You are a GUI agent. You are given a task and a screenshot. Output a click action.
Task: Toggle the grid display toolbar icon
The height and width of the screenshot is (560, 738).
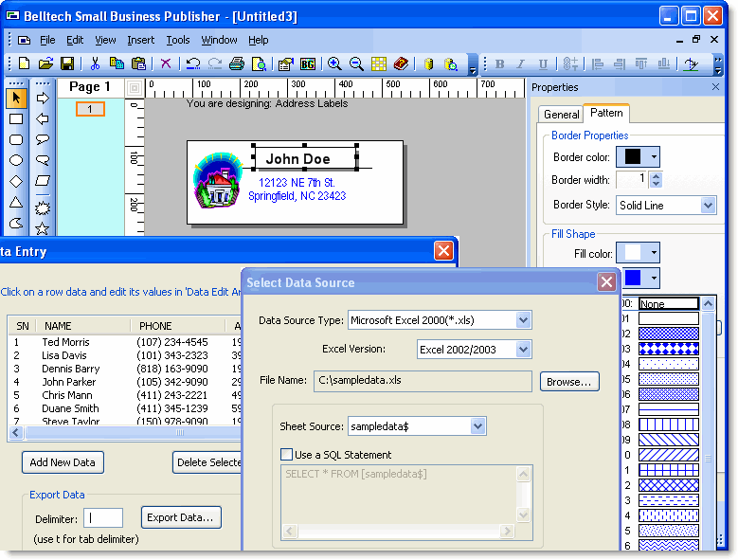pyautogui.click(x=379, y=63)
